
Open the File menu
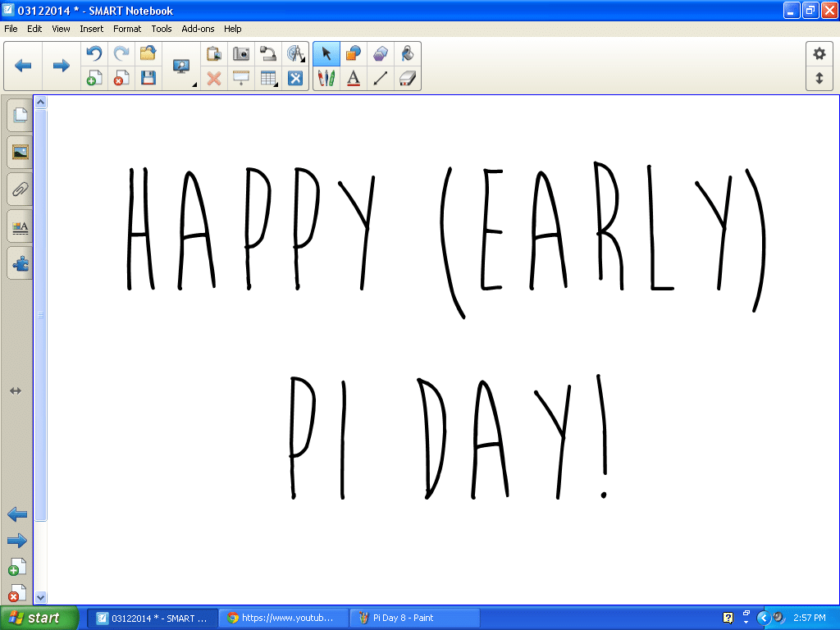(11, 29)
